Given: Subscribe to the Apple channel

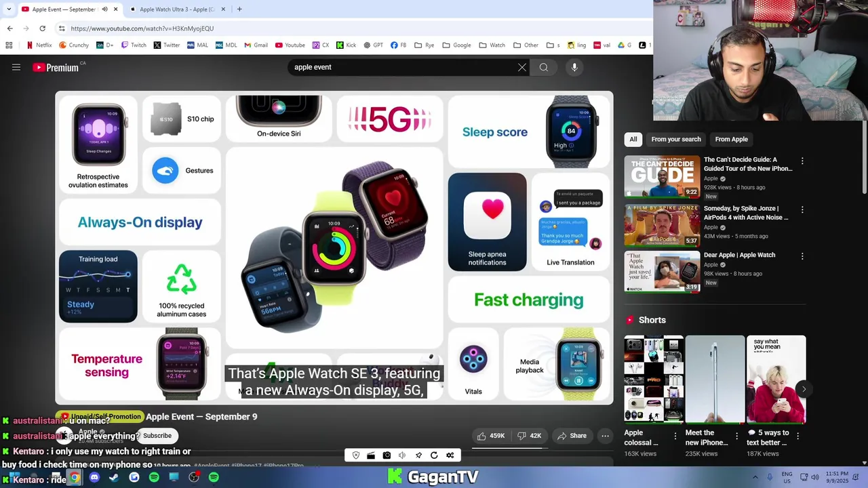Looking at the screenshot, I should coord(157,436).
